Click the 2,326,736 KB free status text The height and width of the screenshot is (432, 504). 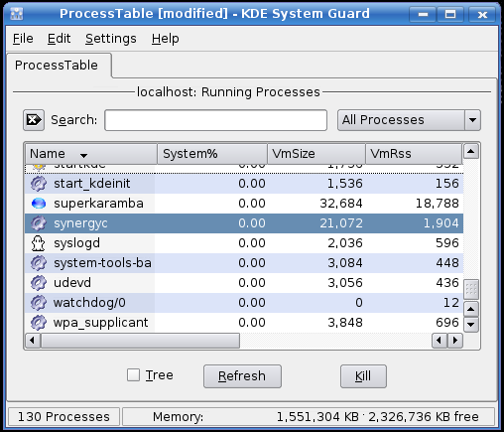pyautogui.click(x=424, y=417)
